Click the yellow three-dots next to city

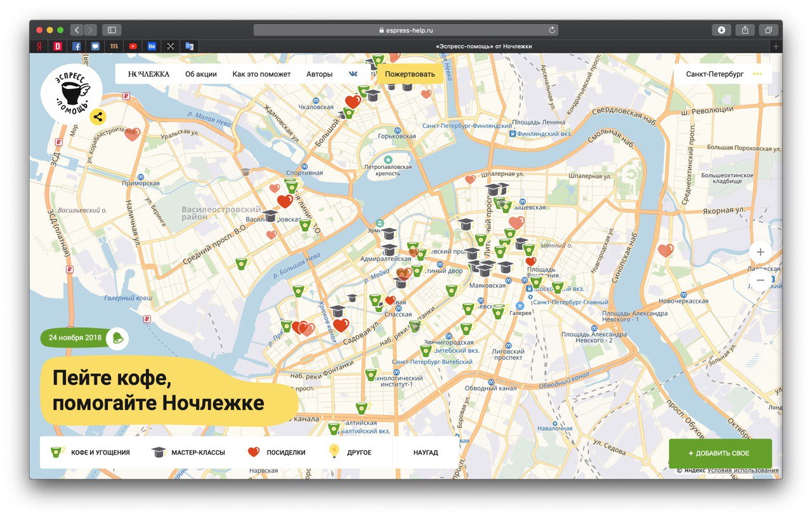757,74
